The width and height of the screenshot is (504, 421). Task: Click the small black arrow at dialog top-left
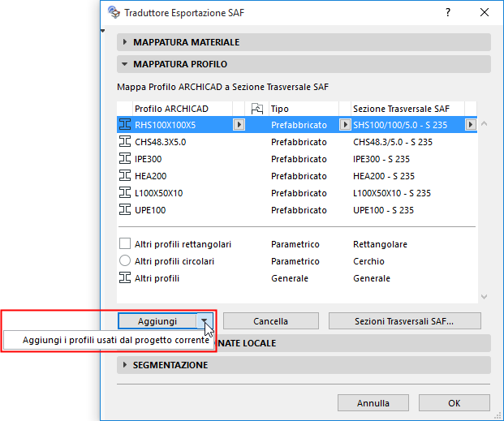point(103,31)
